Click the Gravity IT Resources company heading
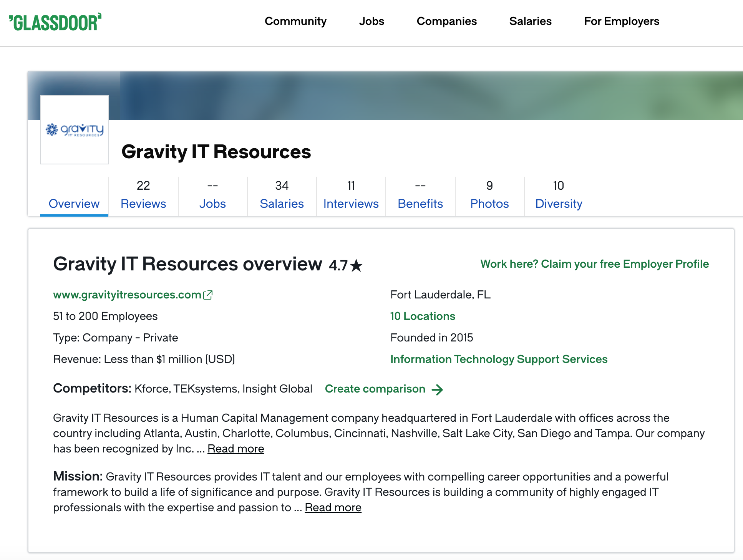Screen dimensions: 743x560 (x=216, y=152)
